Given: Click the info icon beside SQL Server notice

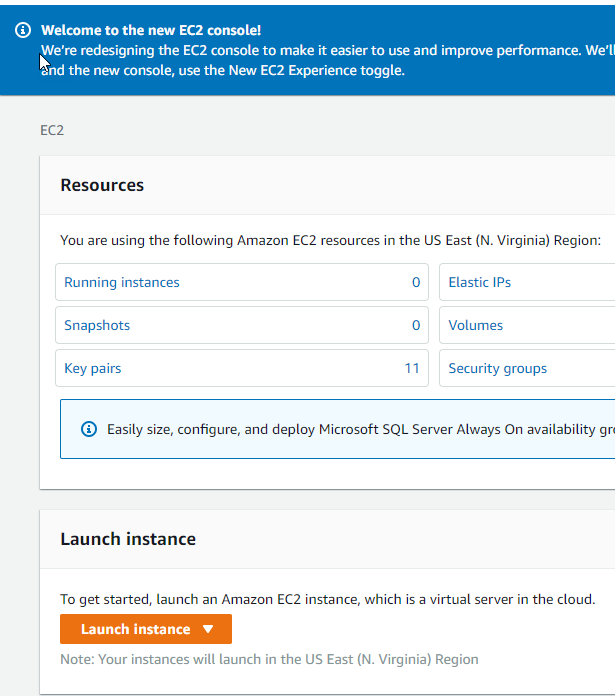Looking at the screenshot, I should pos(89,429).
